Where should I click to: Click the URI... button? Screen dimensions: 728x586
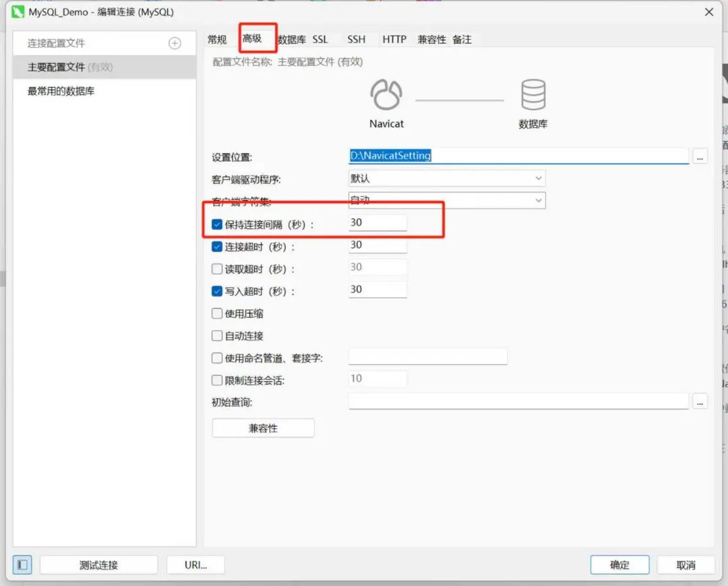[195, 564]
